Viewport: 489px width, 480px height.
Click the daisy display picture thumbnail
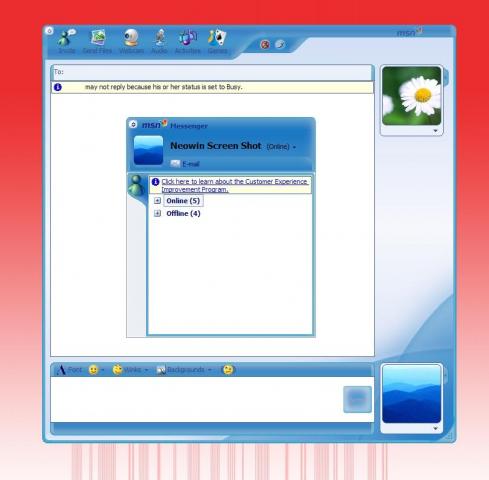tap(412, 96)
